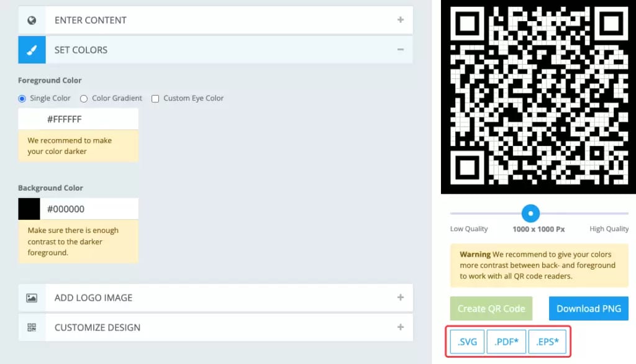Open the ADD LOGO IMAGE section header

[216, 298]
